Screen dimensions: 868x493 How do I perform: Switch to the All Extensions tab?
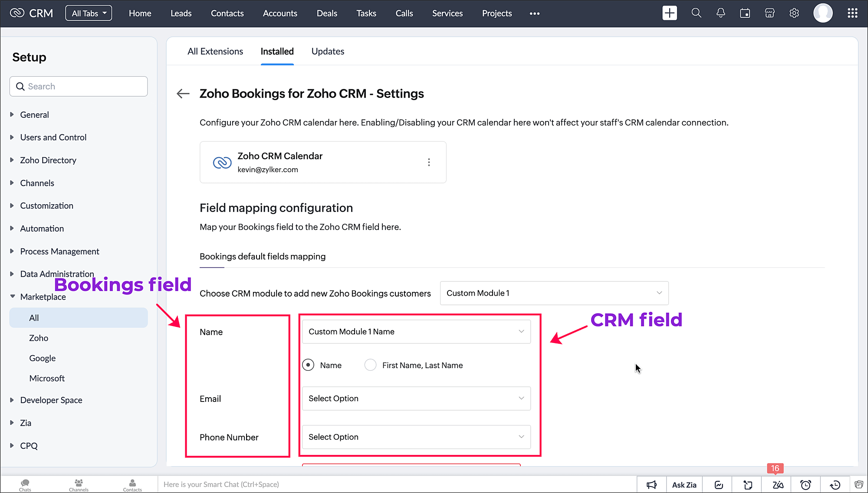(215, 51)
